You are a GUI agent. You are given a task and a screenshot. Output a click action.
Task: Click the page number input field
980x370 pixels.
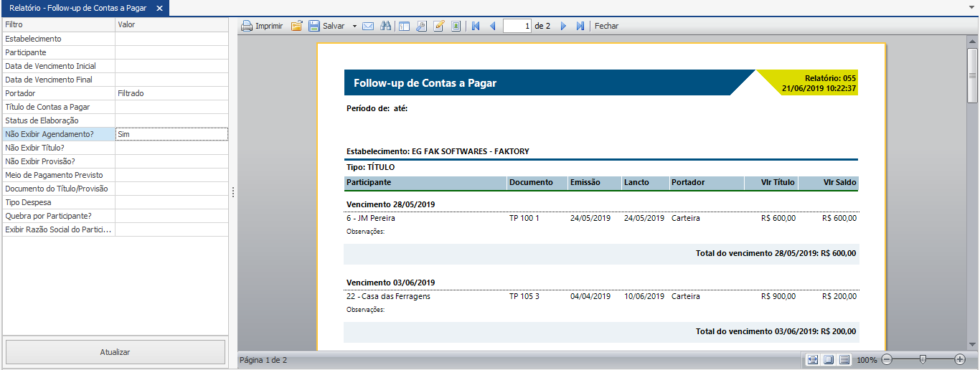[x=517, y=26]
